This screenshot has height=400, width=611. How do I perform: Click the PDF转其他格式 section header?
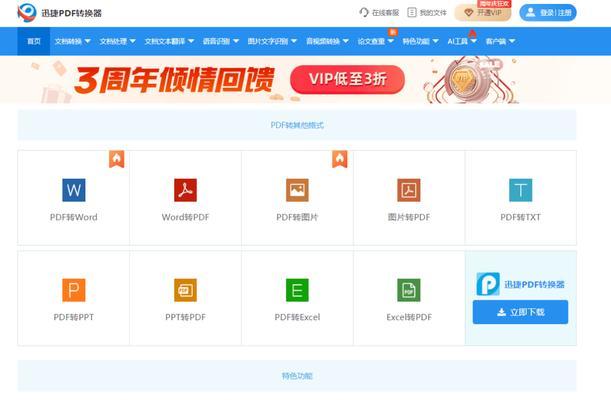pyautogui.click(x=297, y=125)
